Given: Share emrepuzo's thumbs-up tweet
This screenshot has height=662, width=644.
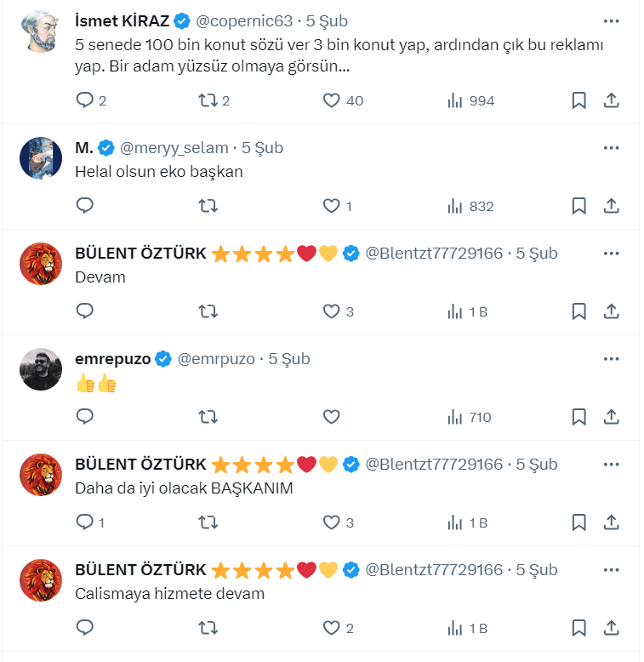Looking at the screenshot, I should coord(611,417).
